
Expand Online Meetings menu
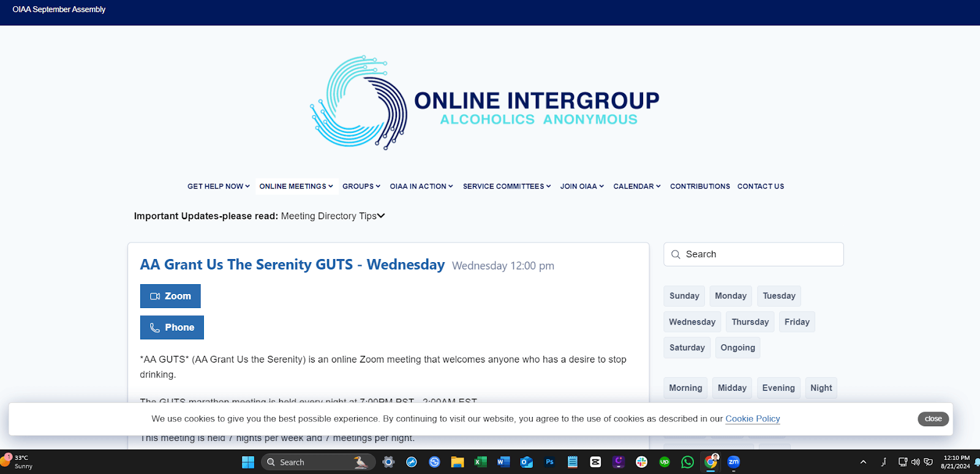pyautogui.click(x=296, y=186)
